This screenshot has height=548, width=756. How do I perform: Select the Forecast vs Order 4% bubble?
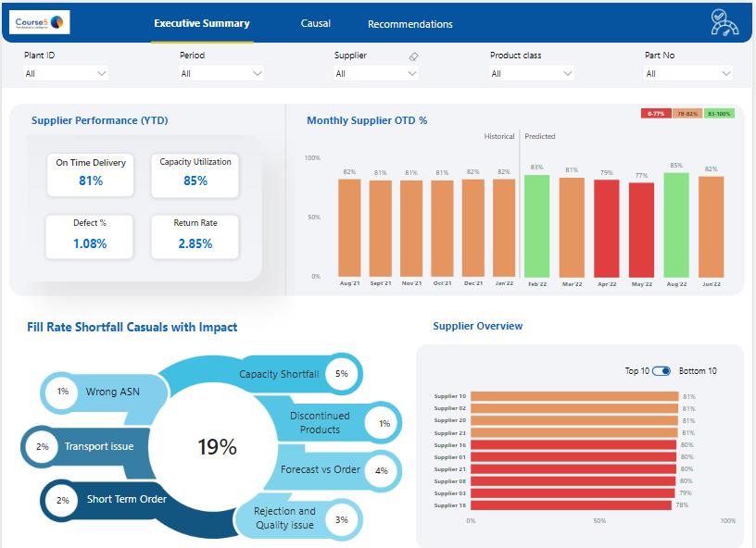point(382,471)
